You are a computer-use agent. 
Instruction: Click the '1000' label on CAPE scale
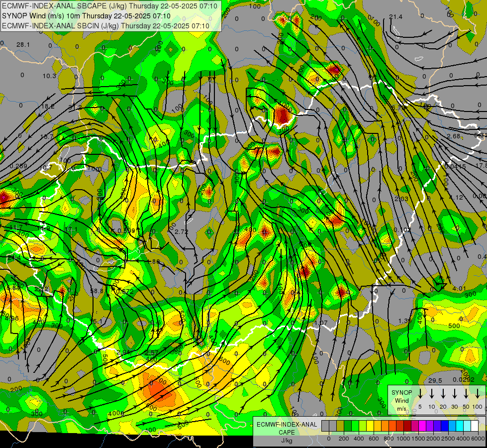[x=403, y=439]
